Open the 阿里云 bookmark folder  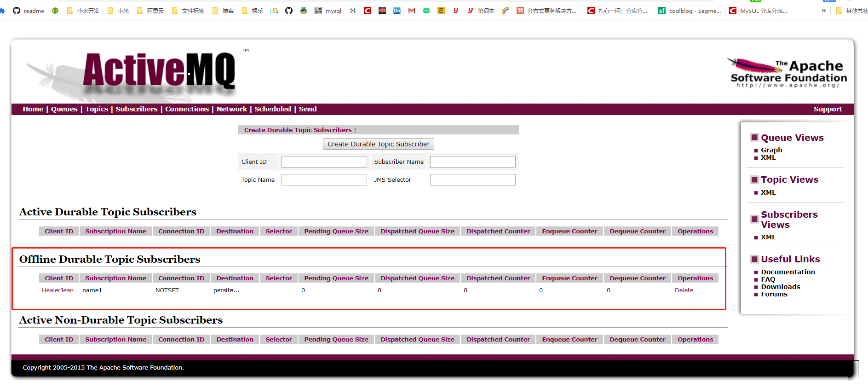pos(150,11)
